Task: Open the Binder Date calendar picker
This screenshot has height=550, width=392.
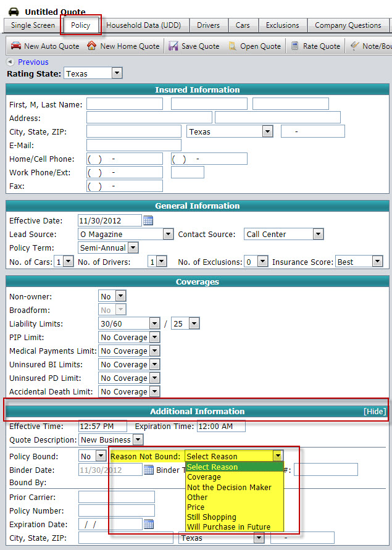Action: 149,470
